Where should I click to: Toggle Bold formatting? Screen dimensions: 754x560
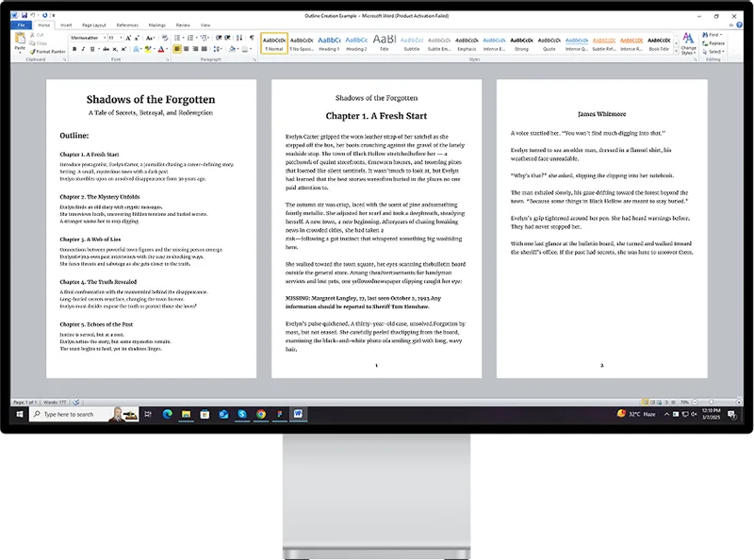(x=74, y=49)
